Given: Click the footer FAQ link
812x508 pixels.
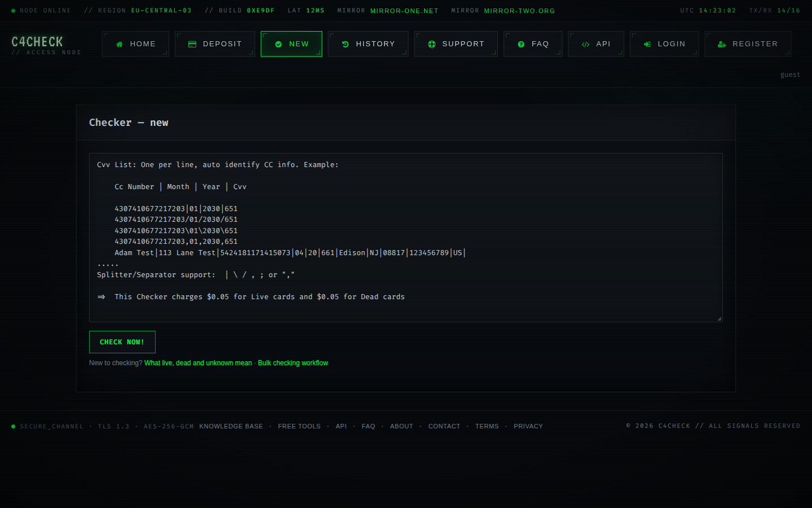Looking at the screenshot, I should pos(368,426).
